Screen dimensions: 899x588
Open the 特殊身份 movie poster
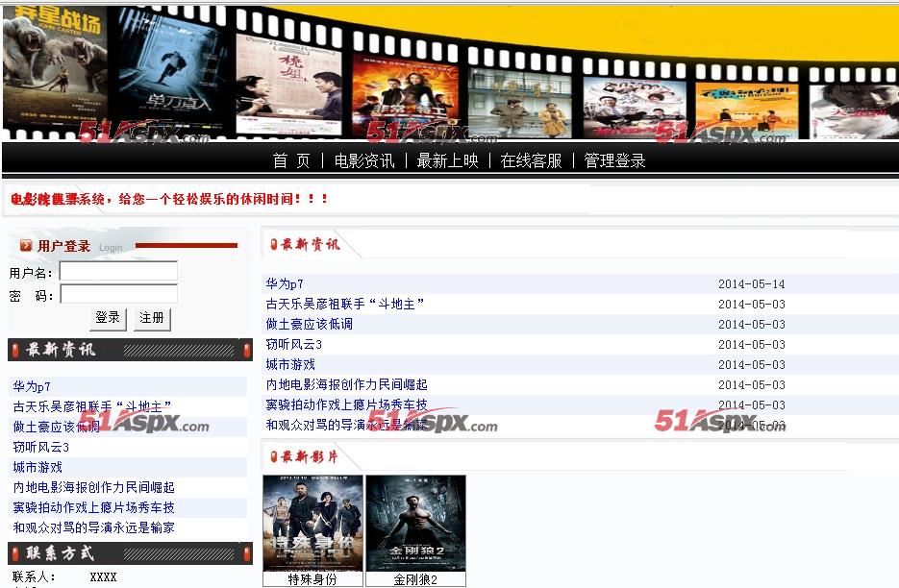coord(313,523)
